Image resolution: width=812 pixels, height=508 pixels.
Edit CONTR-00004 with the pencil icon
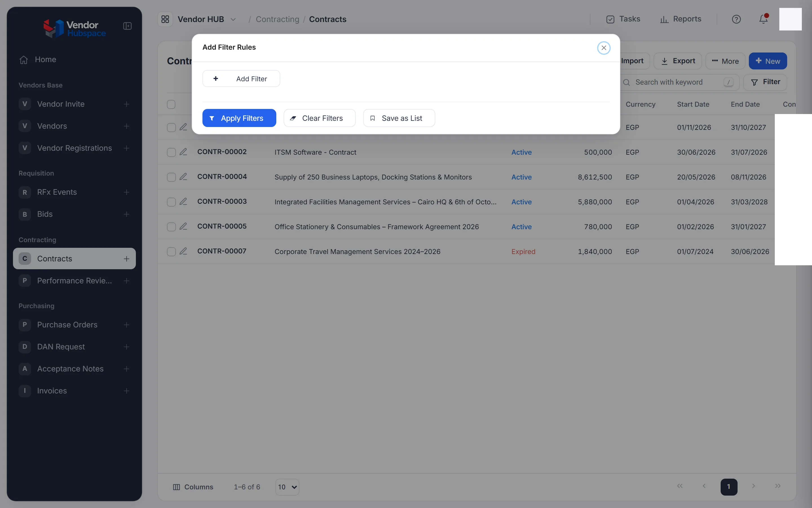183,177
